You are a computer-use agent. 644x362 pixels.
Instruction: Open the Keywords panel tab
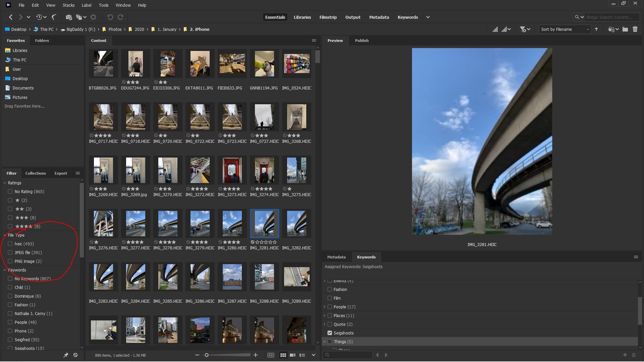[366, 257]
